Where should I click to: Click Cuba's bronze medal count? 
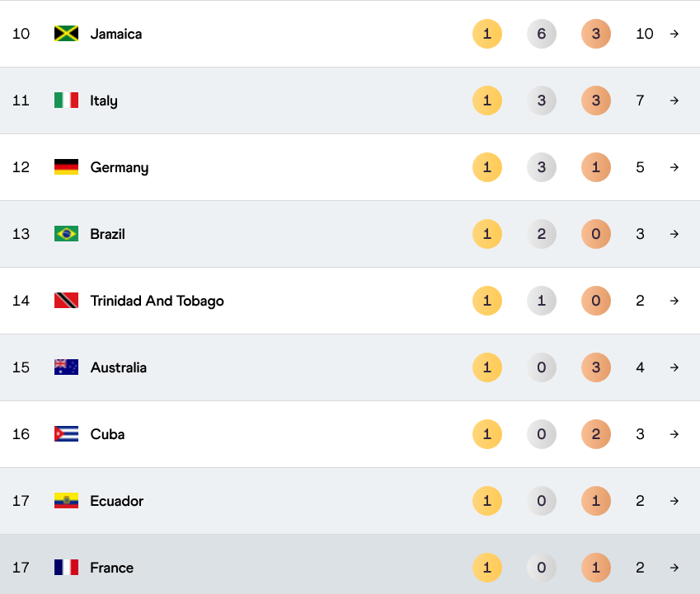point(596,434)
